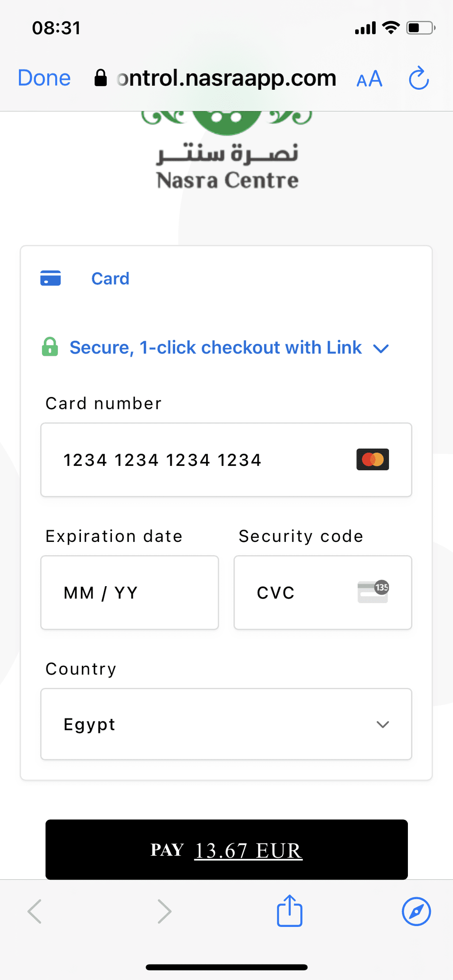Tap the blue credit card icon
Screen dimensions: 453x980
[50, 278]
